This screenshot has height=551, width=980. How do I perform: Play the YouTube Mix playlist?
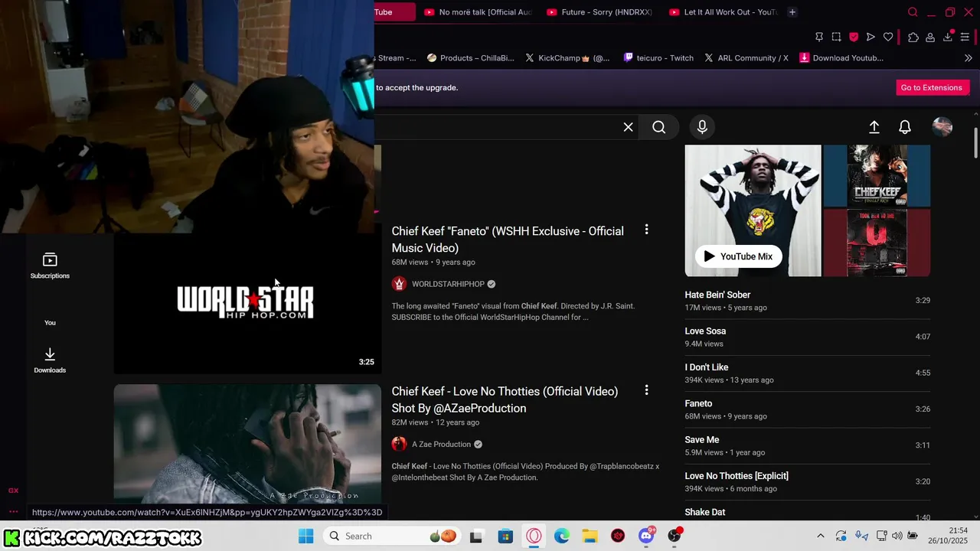pos(739,256)
